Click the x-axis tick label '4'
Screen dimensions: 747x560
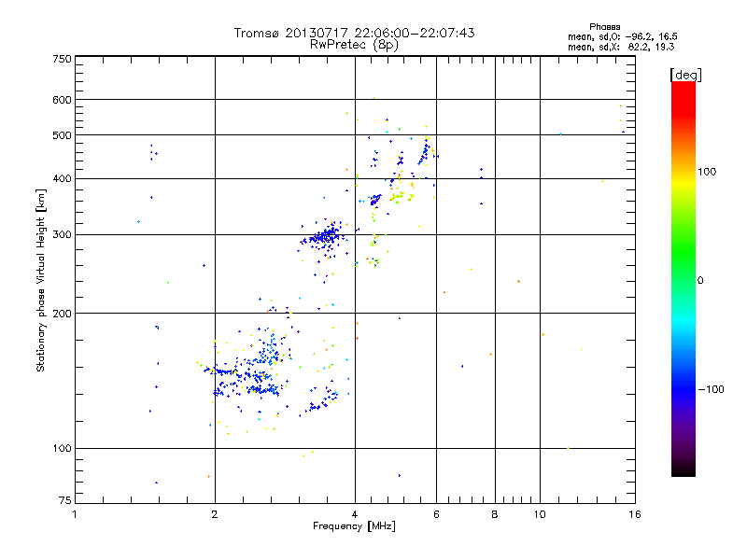pos(355,514)
